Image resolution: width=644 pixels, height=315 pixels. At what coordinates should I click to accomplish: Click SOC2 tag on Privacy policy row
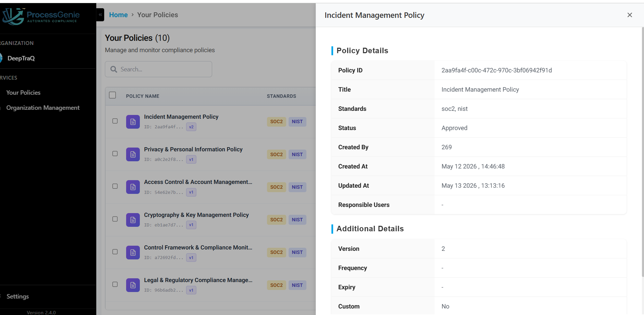click(277, 154)
